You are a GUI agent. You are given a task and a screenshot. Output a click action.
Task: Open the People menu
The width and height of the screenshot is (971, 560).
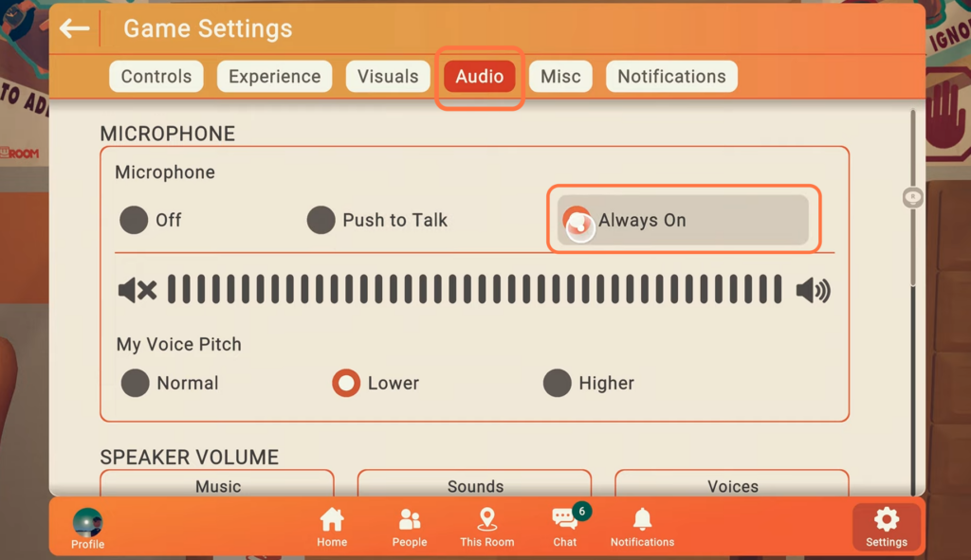410,528
